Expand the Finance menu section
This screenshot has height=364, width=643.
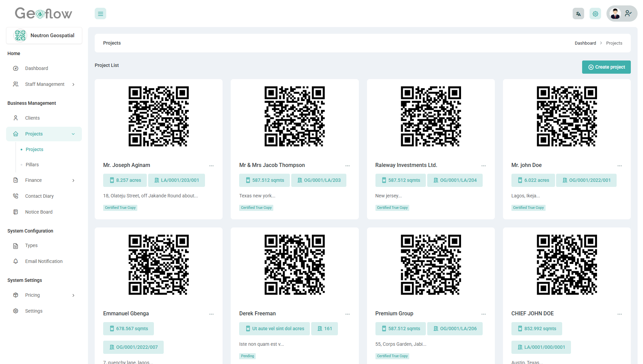tap(73, 180)
